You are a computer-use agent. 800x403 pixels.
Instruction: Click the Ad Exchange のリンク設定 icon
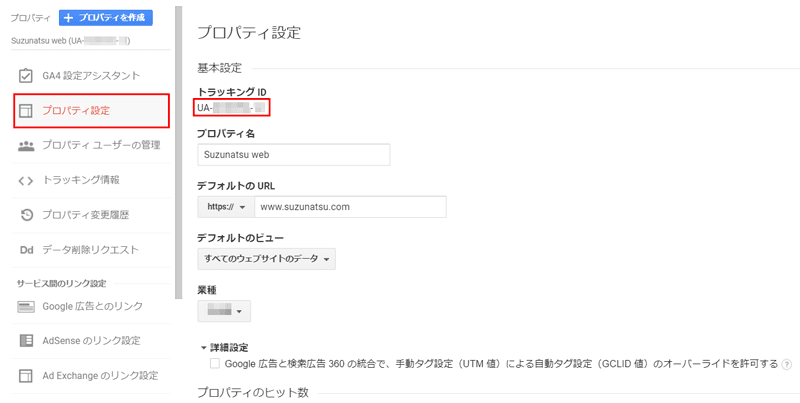(x=26, y=376)
